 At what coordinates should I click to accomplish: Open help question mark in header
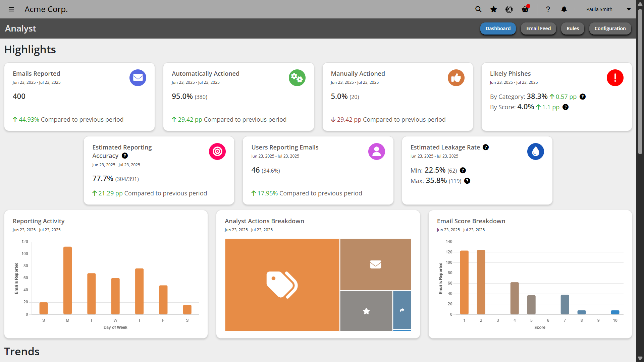(x=548, y=9)
